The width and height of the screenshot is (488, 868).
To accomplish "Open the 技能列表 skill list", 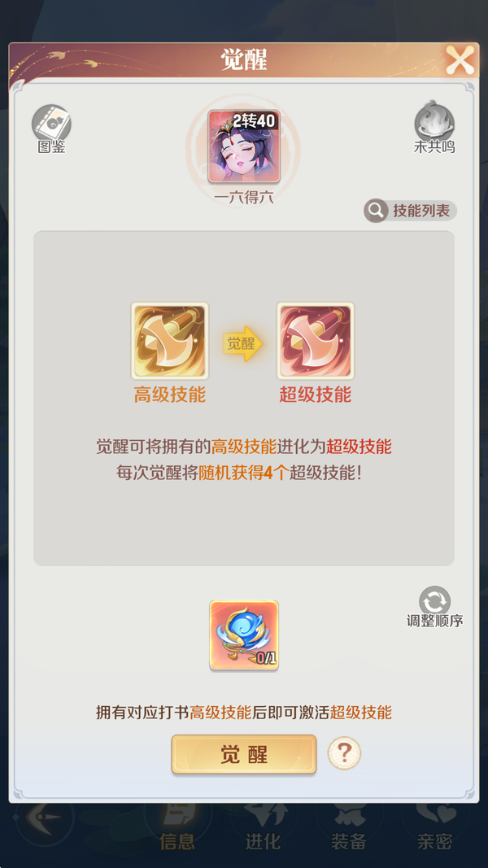I will point(411,211).
